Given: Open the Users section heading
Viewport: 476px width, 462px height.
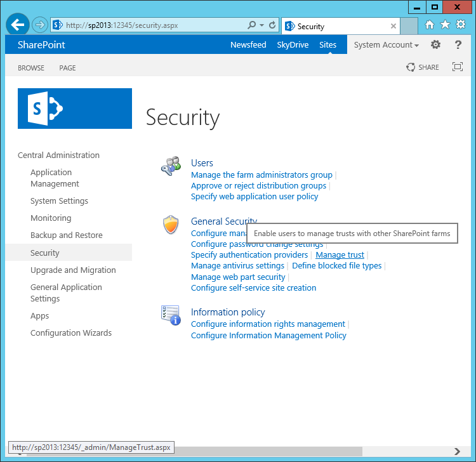Looking at the screenshot, I should (202, 163).
